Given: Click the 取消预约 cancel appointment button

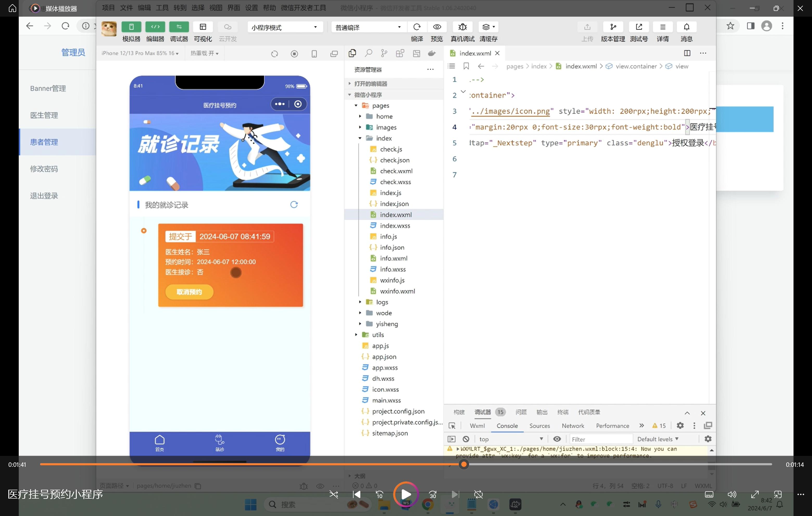Looking at the screenshot, I should coord(189,292).
